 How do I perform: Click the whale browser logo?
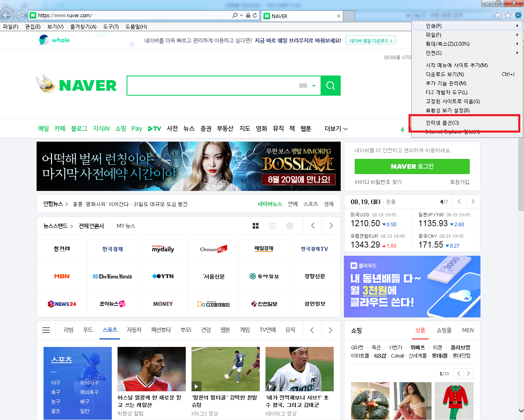coord(54,40)
